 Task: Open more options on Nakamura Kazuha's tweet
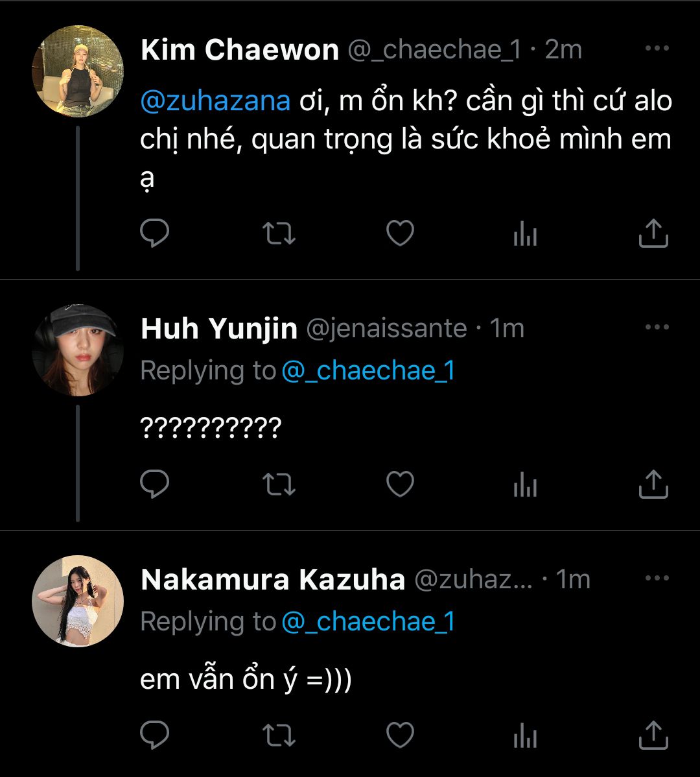click(657, 578)
